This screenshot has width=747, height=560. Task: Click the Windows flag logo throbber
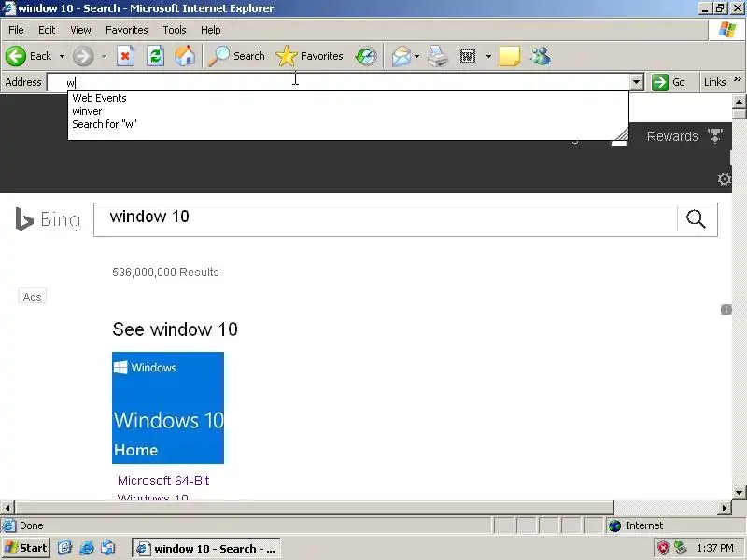point(727,30)
